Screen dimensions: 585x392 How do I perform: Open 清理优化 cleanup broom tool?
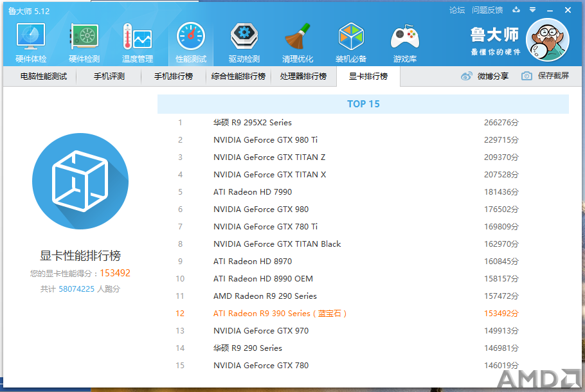(298, 43)
